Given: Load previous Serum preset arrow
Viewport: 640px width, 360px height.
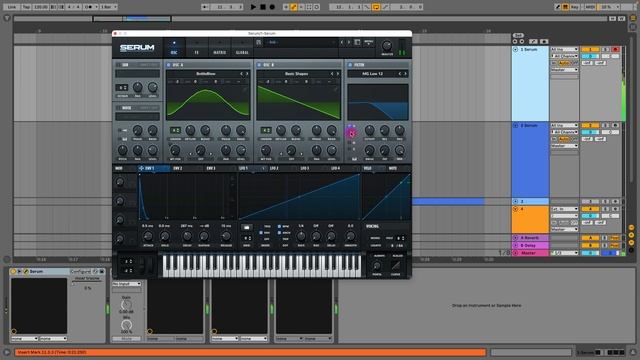Looking at the screenshot, I should point(342,42).
